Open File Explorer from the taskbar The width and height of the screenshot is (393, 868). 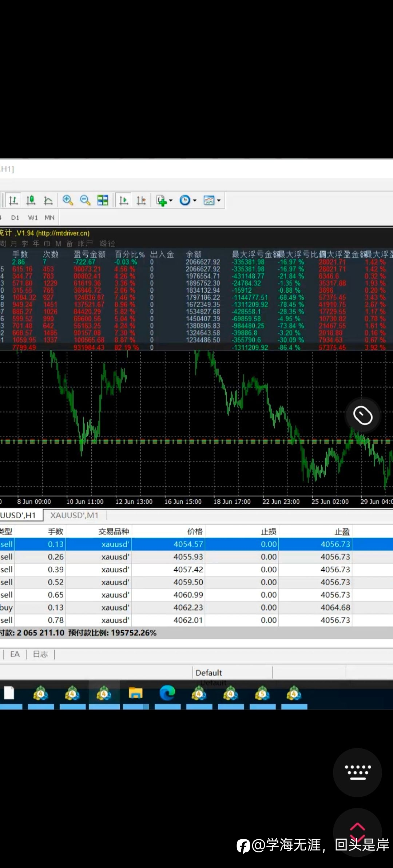coord(135,694)
